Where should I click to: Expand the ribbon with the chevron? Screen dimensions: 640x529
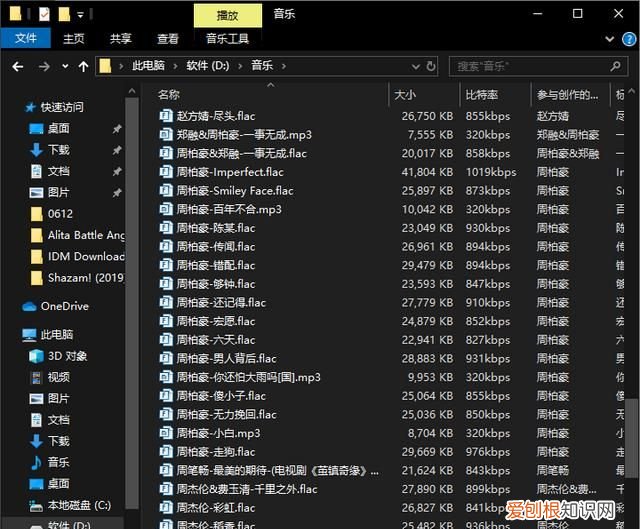pos(609,39)
